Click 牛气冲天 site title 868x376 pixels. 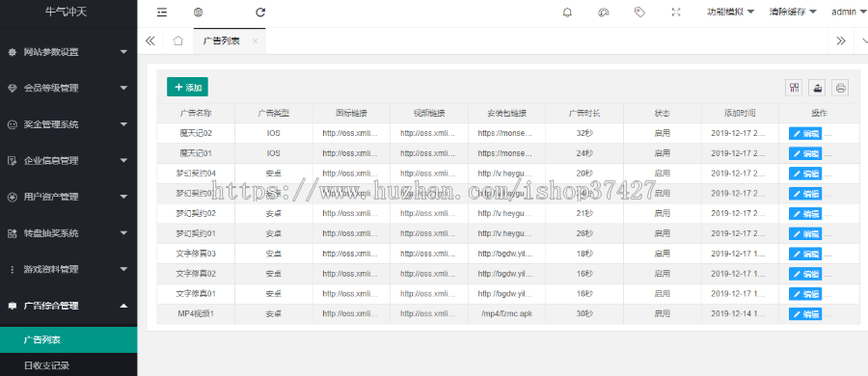point(66,13)
